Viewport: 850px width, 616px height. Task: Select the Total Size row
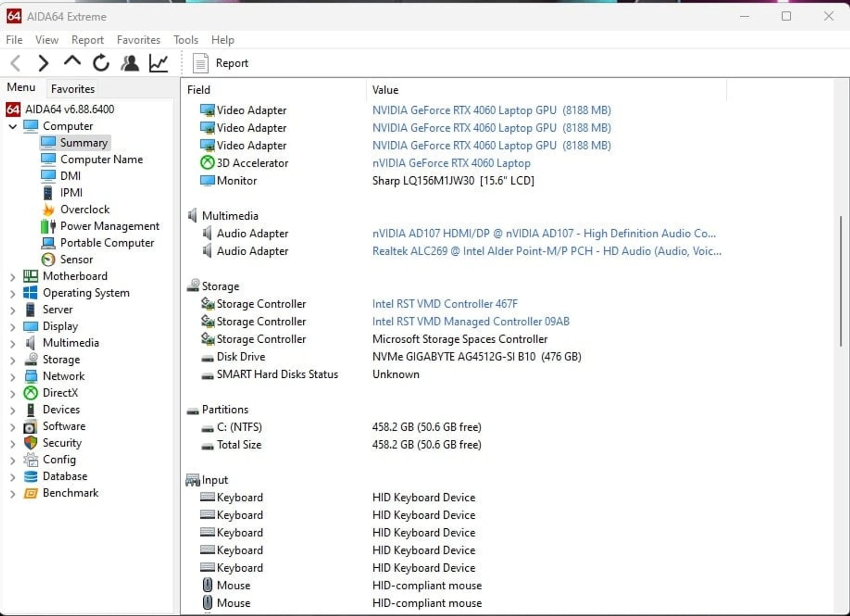341,445
